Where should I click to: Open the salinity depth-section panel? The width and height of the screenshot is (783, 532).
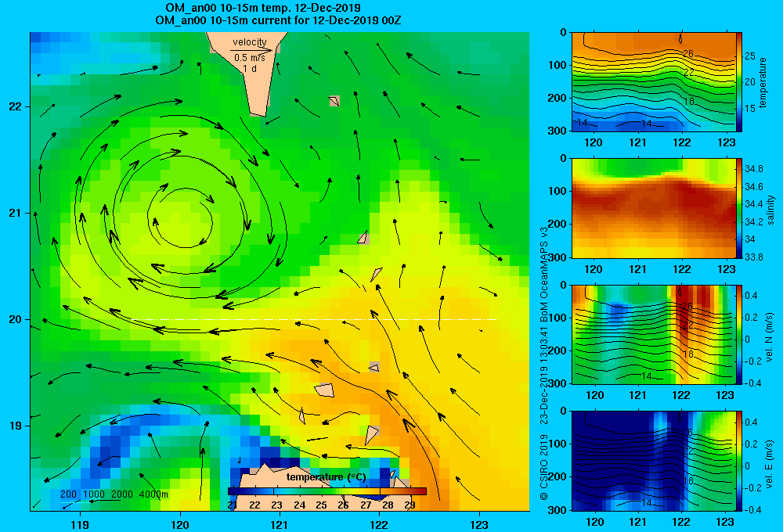point(654,208)
